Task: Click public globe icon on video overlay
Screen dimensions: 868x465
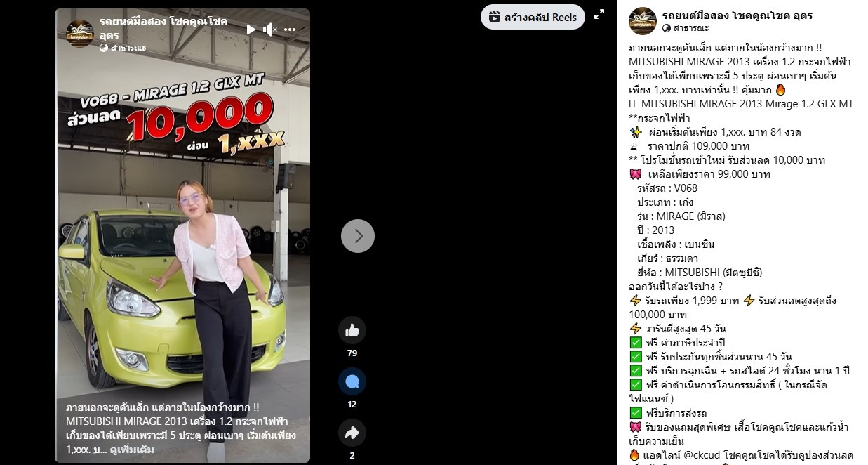Action: click(104, 48)
